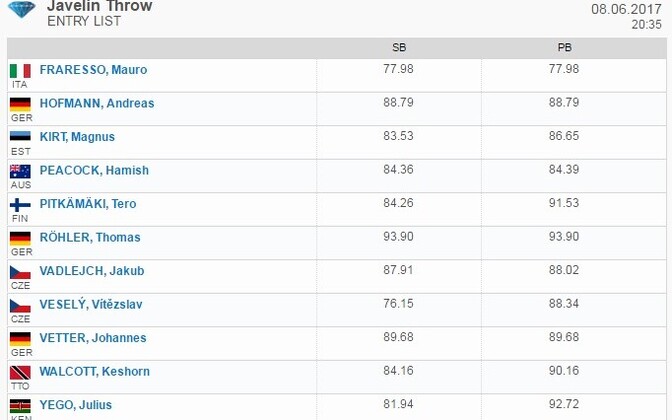Click WALCOTT, Keshorn name link
672x420 pixels.
click(x=95, y=371)
